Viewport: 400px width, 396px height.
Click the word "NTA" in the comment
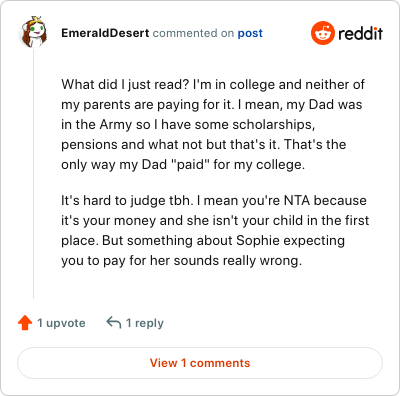pos(297,201)
